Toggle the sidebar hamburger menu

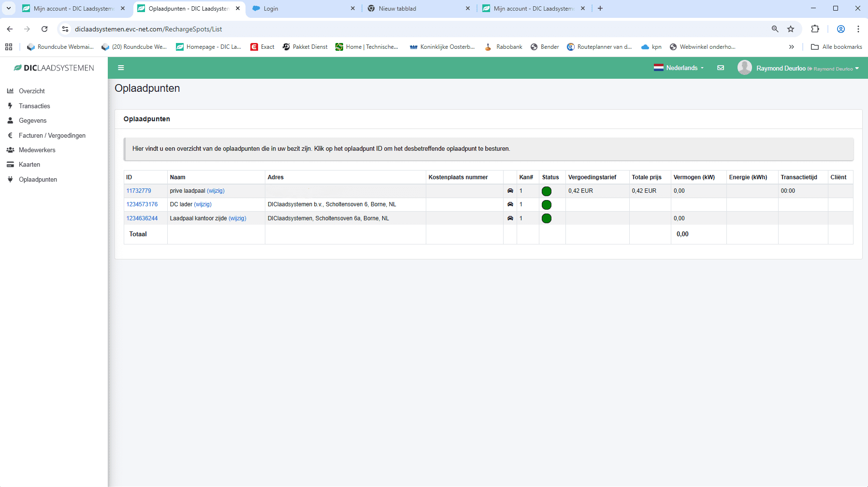(x=121, y=68)
